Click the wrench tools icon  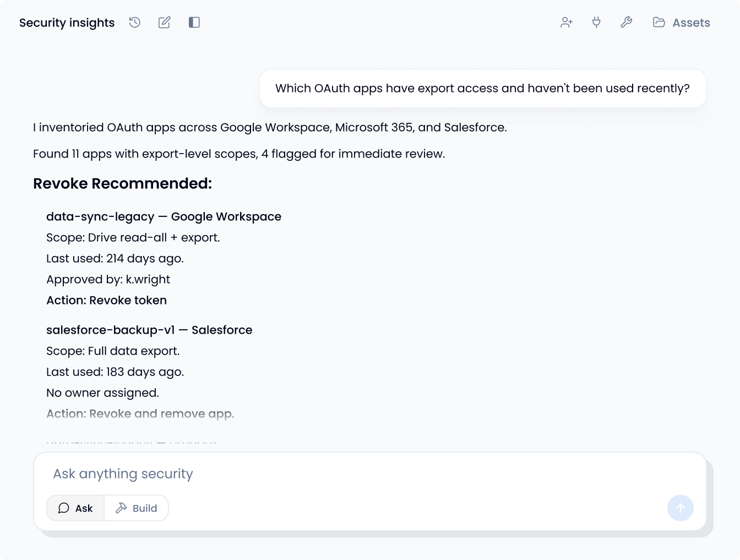click(x=626, y=23)
